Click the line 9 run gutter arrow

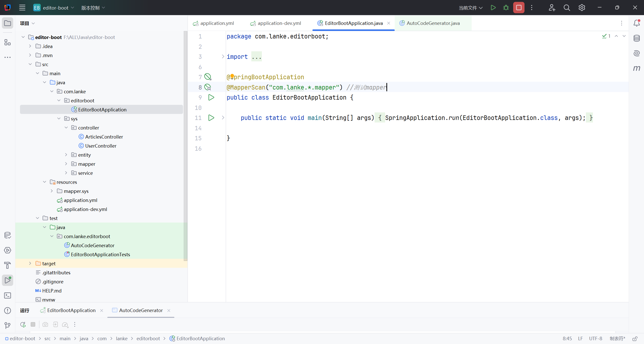click(211, 97)
